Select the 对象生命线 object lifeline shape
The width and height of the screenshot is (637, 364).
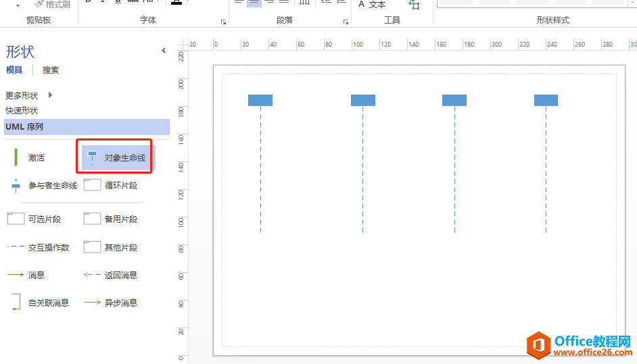click(x=118, y=158)
